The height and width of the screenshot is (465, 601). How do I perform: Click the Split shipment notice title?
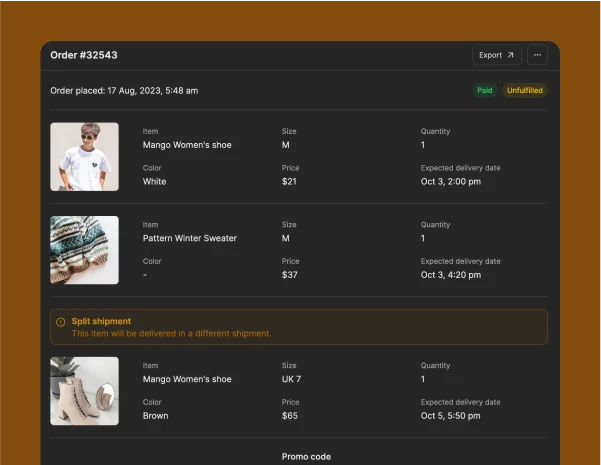click(x=101, y=321)
